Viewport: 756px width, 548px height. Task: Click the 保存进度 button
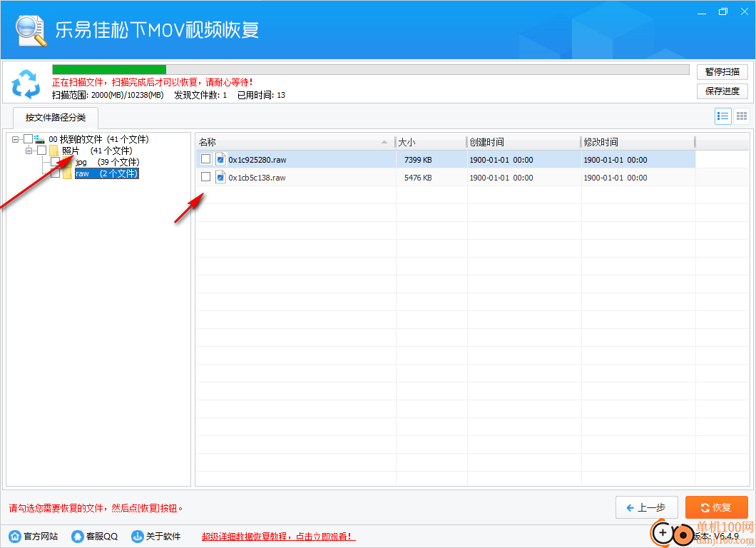click(722, 91)
